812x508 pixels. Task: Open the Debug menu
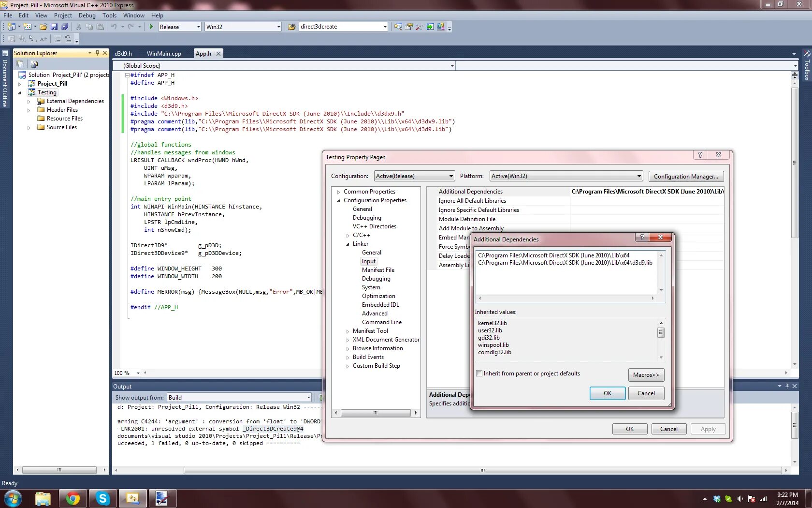coord(87,15)
